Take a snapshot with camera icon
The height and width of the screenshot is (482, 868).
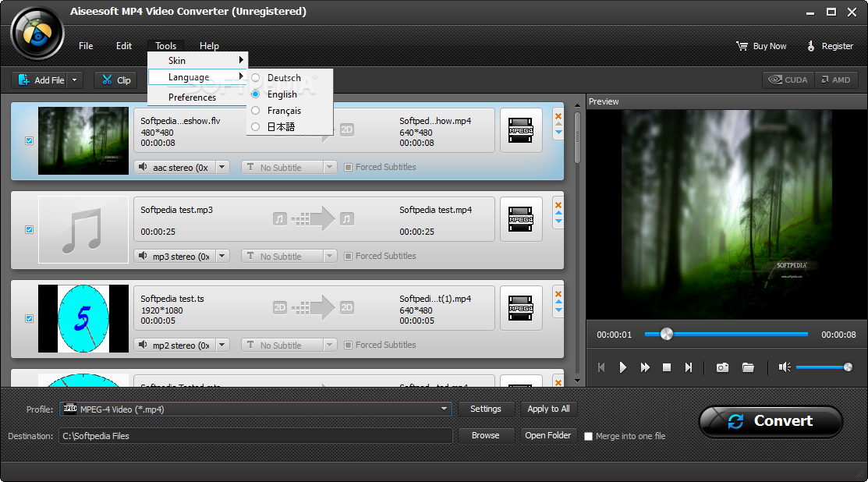(722, 367)
